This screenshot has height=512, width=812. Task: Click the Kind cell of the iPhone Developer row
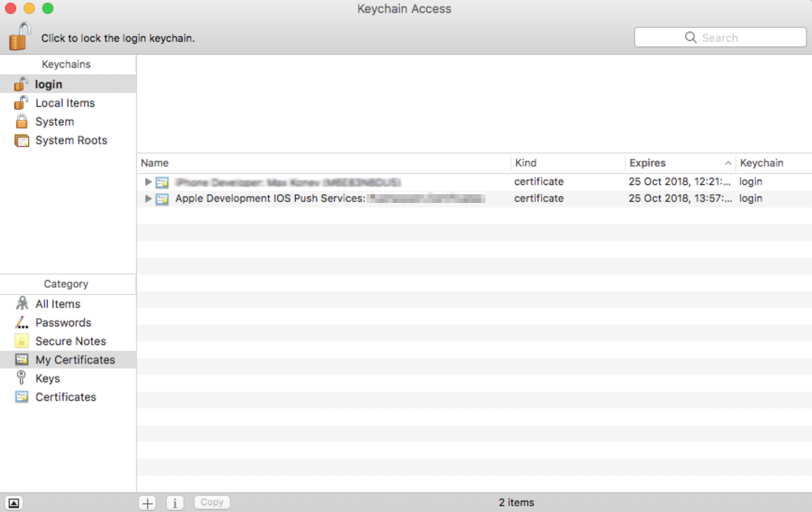[x=539, y=182]
